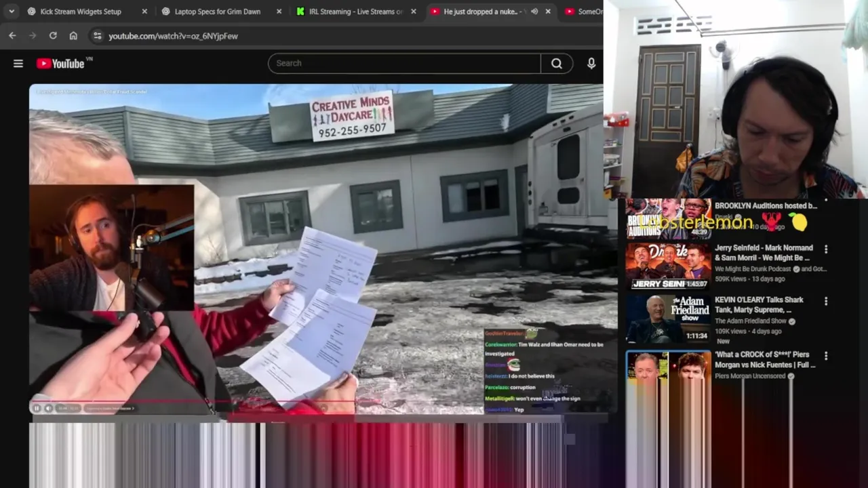Open the tab search dropdown arrow

point(12,11)
